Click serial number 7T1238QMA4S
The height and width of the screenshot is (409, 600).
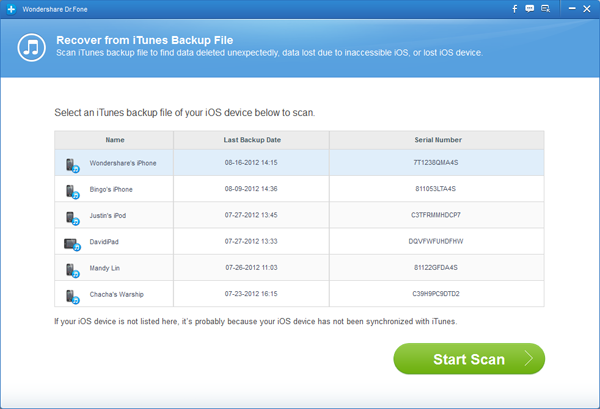click(436, 163)
